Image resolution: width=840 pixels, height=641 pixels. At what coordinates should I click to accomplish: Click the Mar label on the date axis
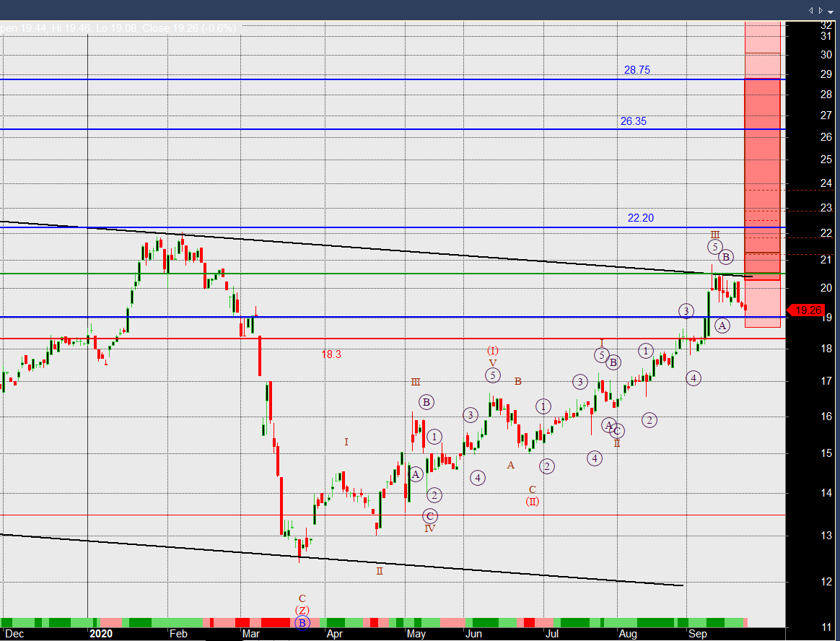pos(250,634)
